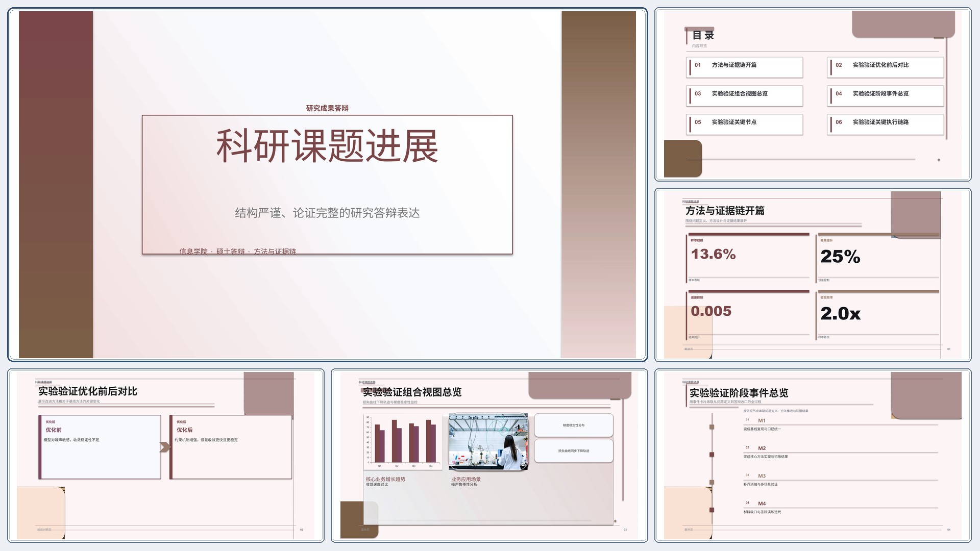This screenshot has width=980, height=551.
Task: Click the 优化前 comparison card
Action: tap(100, 447)
